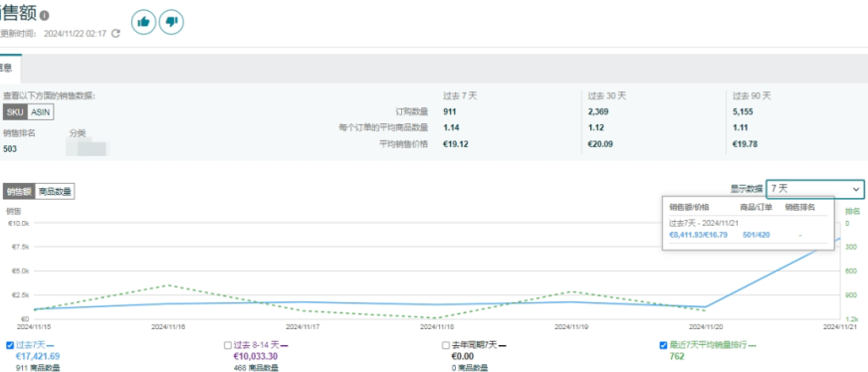This screenshot has height=372, width=868.
Task: Uncheck the 过去7天 series checkbox
Action: click(x=9, y=345)
